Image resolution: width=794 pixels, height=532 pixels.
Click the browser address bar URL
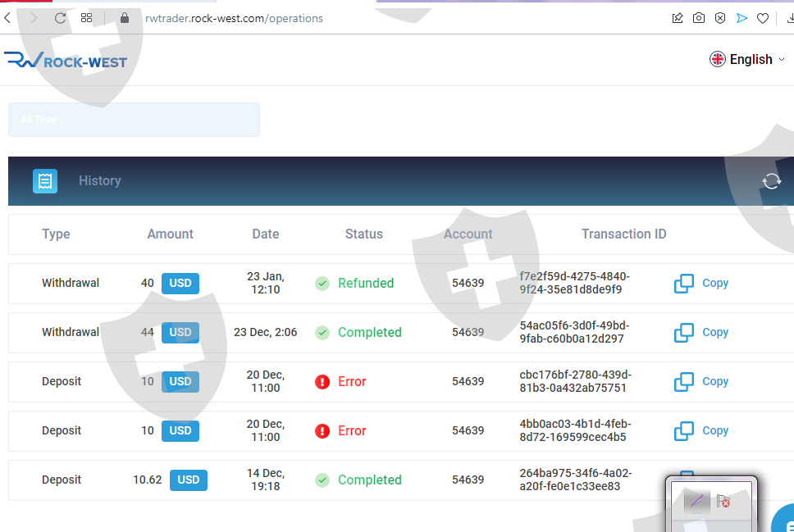(x=234, y=18)
